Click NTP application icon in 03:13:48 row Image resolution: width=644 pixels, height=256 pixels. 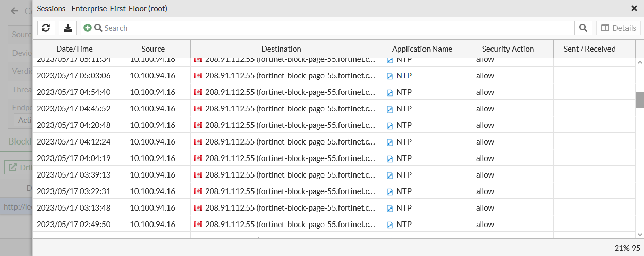coord(390,208)
